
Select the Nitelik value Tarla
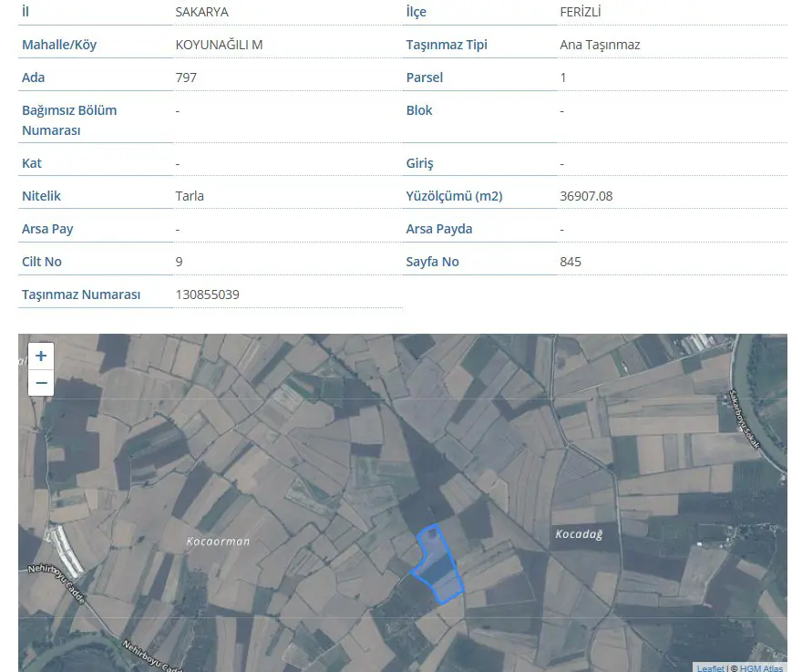(x=190, y=196)
